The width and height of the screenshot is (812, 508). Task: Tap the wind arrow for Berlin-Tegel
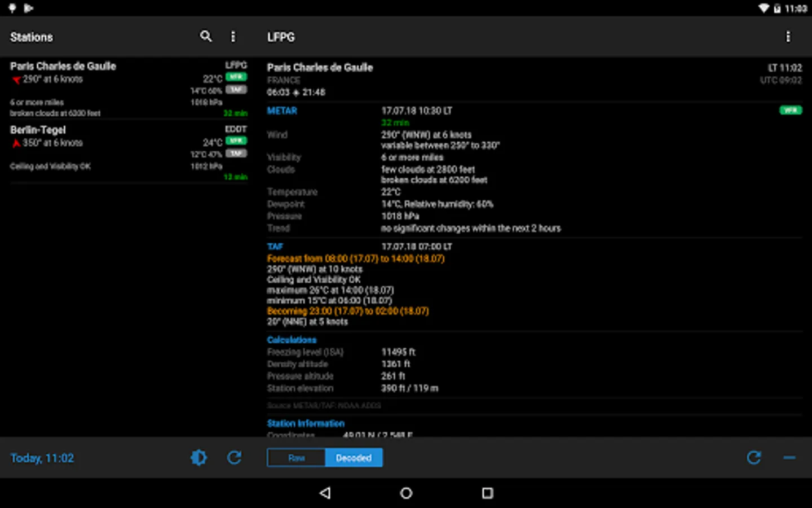tap(16, 143)
